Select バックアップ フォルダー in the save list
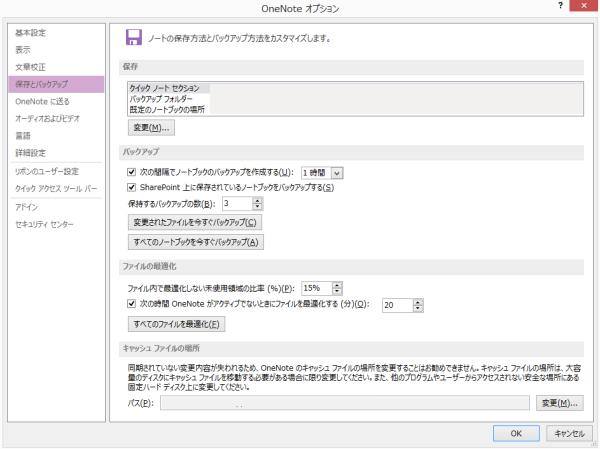600x449 pixels. 164,99
